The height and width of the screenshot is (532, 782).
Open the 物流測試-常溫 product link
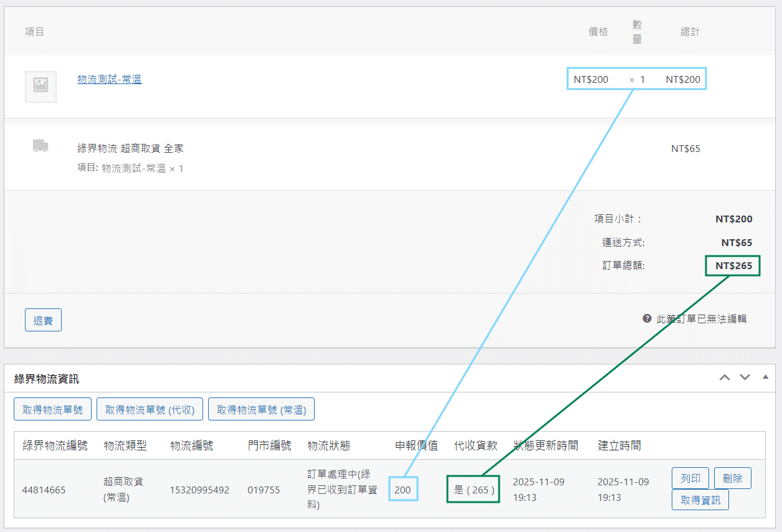pyautogui.click(x=109, y=79)
